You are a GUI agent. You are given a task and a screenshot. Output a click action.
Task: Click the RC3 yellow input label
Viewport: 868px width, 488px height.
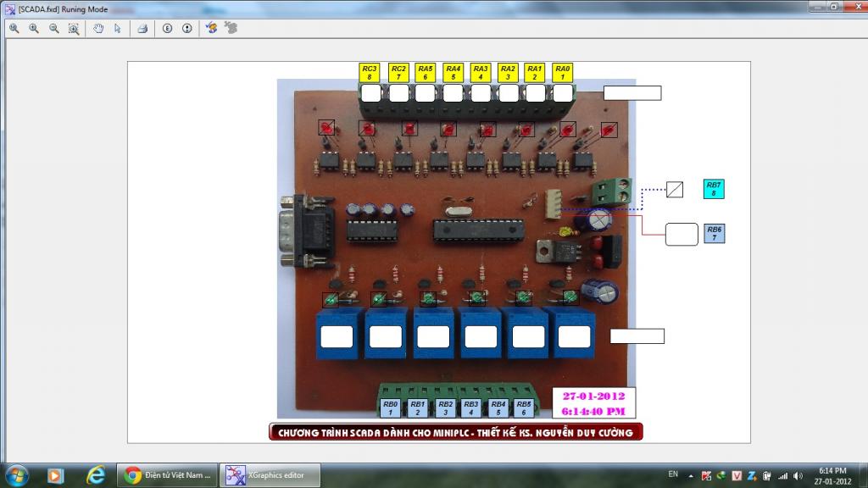coord(370,73)
